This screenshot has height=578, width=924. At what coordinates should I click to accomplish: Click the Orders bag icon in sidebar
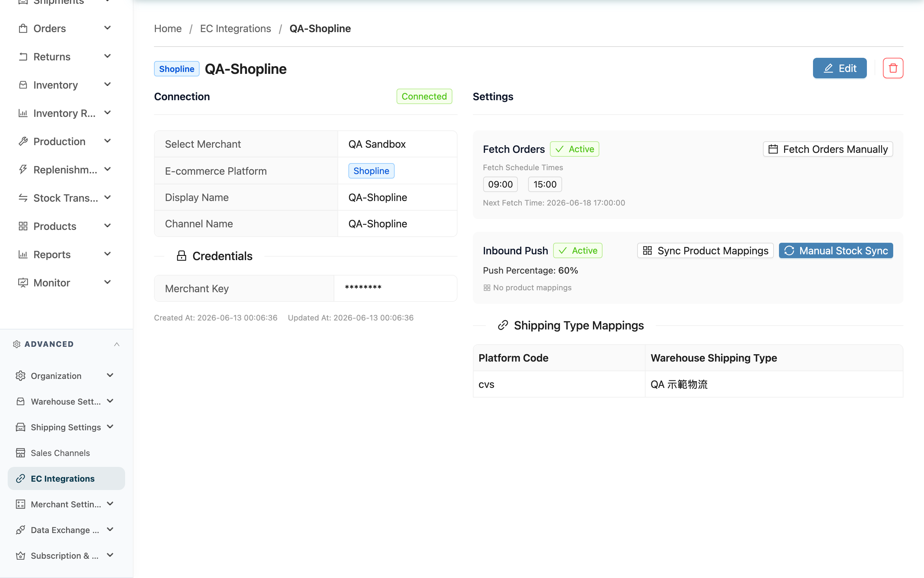coord(23,28)
